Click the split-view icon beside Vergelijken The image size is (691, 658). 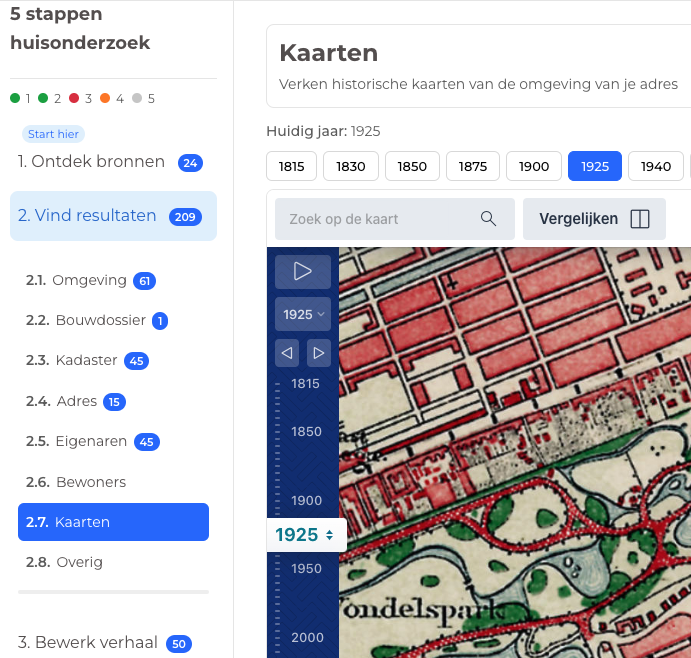pyautogui.click(x=640, y=219)
